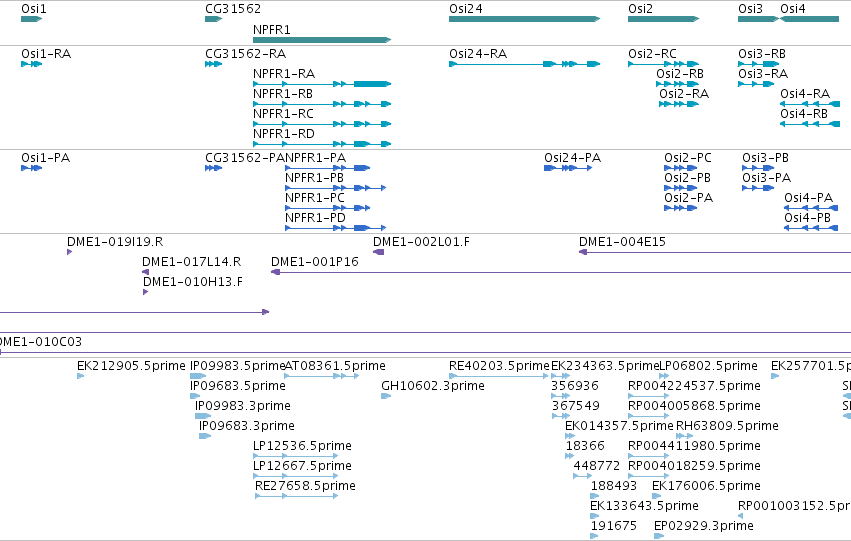
Task: Click the DME1-019I19.R clone label
Action: (115, 242)
